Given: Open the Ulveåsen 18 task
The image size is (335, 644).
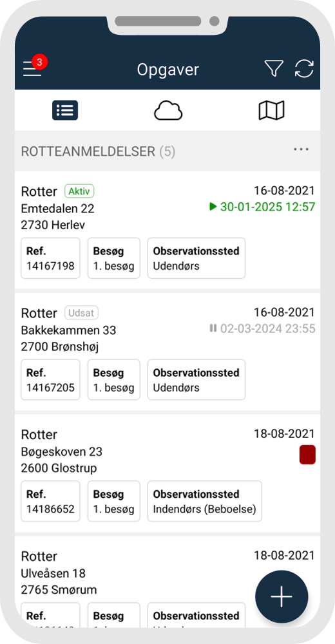Looking at the screenshot, I should pos(167,582).
